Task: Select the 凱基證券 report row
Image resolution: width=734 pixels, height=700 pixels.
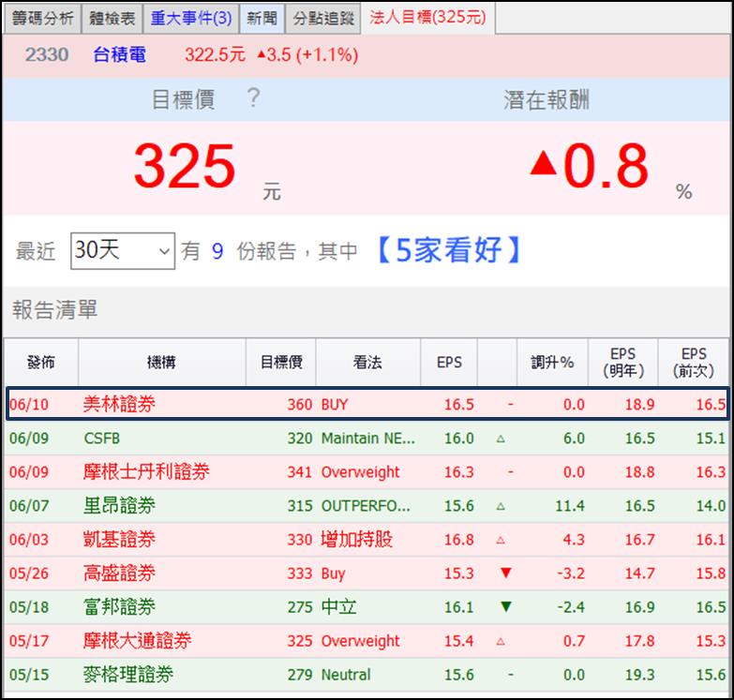Action: coord(367,539)
